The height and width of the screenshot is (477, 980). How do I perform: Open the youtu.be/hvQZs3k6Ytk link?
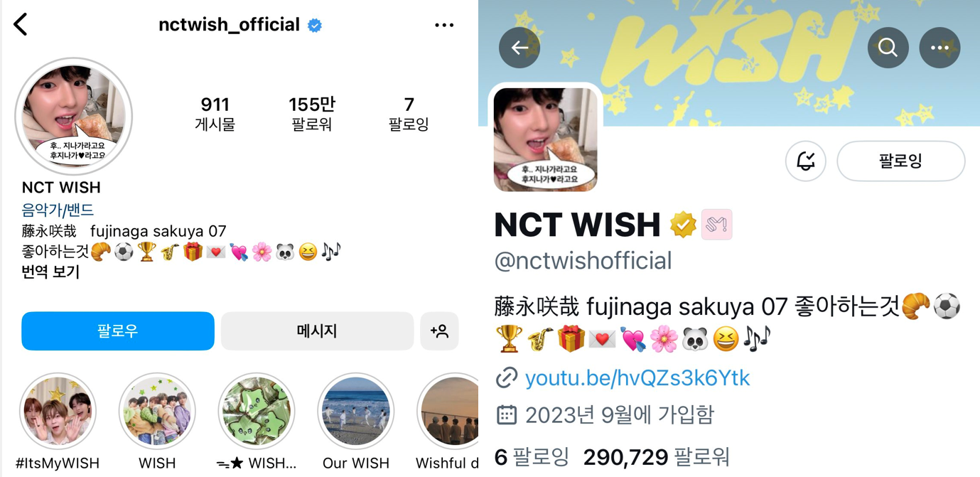[637, 377]
